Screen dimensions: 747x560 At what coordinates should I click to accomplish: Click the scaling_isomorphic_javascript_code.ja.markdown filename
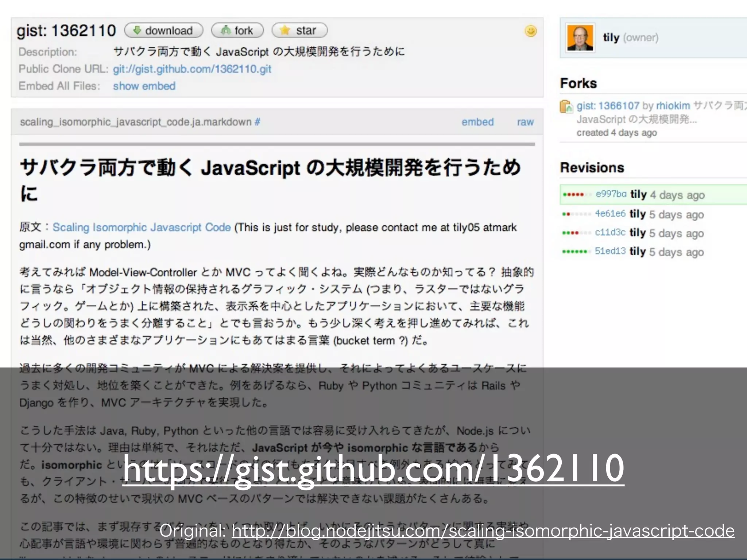click(x=136, y=122)
